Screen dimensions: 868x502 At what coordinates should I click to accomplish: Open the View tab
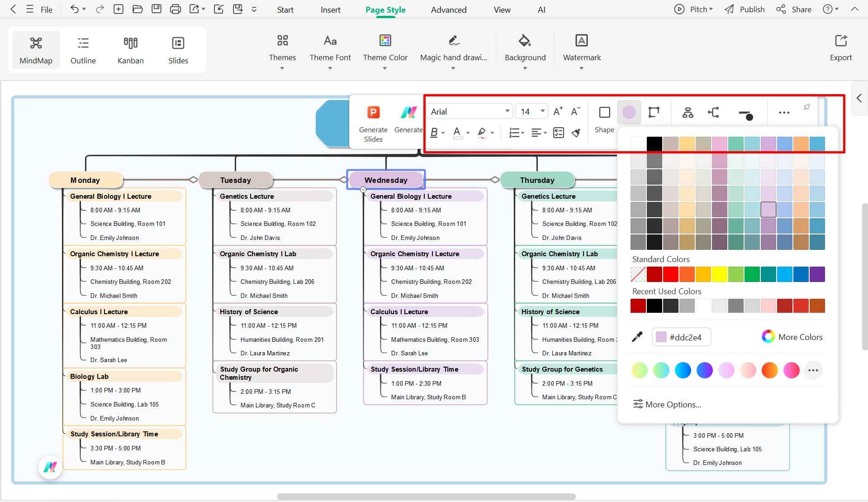[502, 10]
